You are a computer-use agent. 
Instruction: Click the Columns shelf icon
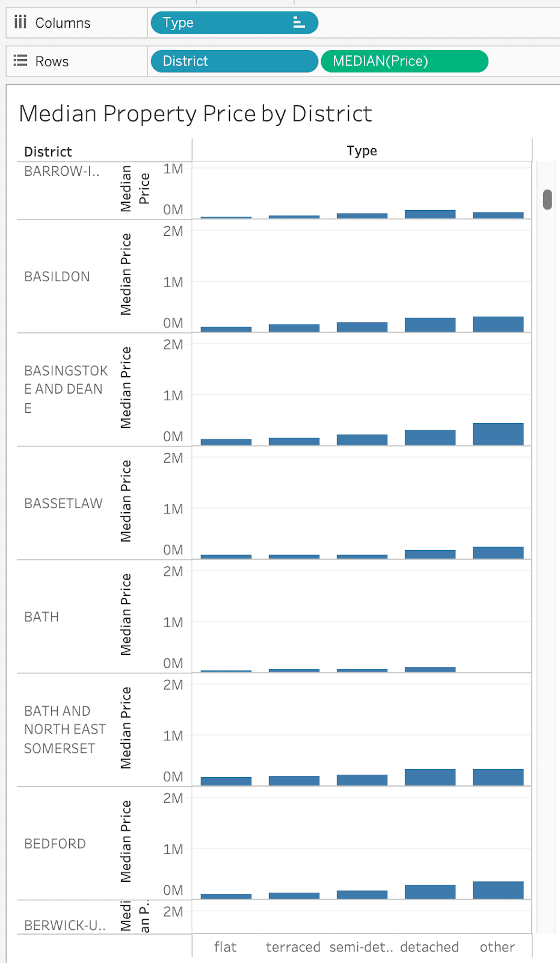pyautogui.click(x=20, y=23)
